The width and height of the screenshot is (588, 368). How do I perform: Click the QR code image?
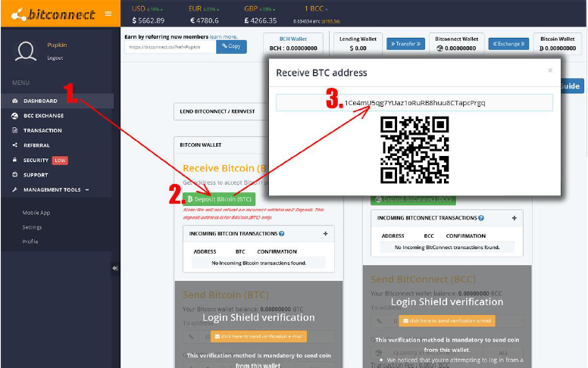(414, 150)
